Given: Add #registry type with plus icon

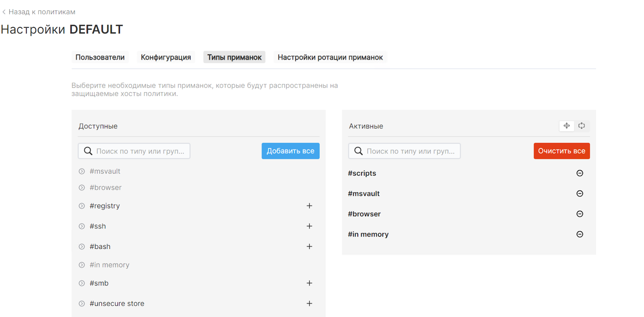Looking at the screenshot, I should 309,206.
